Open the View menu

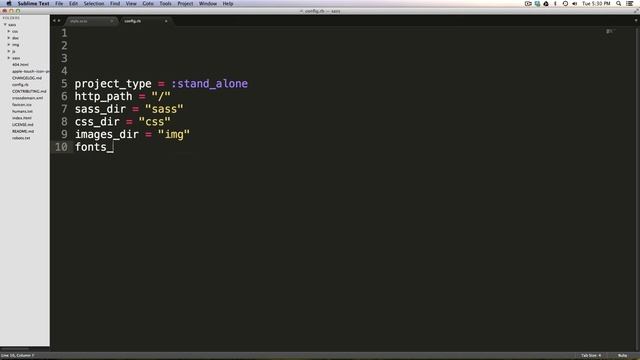pos(131,3)
